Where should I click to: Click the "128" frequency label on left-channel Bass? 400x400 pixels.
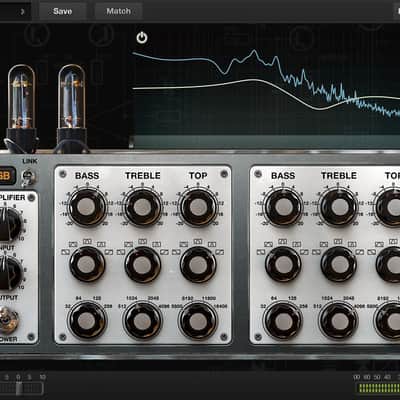[96, 298]
